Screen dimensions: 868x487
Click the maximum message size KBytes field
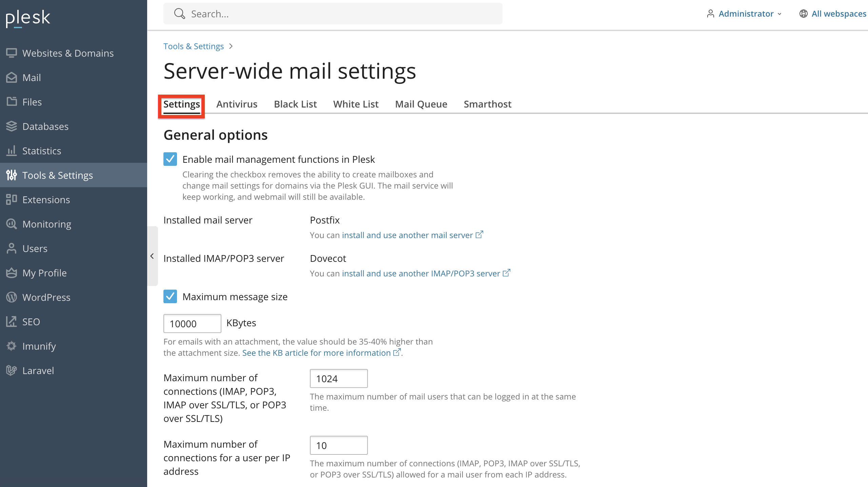pyautogui.click(x=192, y=324)
